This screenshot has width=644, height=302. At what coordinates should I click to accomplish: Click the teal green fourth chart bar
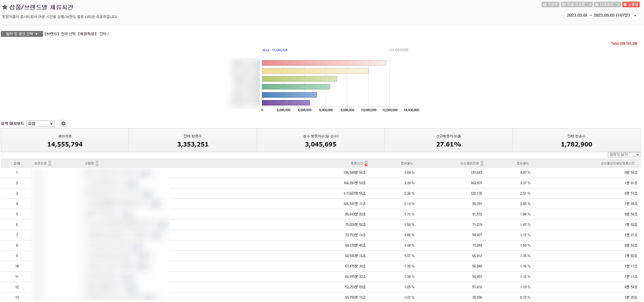pyautogui.click(x=296, y=87)
